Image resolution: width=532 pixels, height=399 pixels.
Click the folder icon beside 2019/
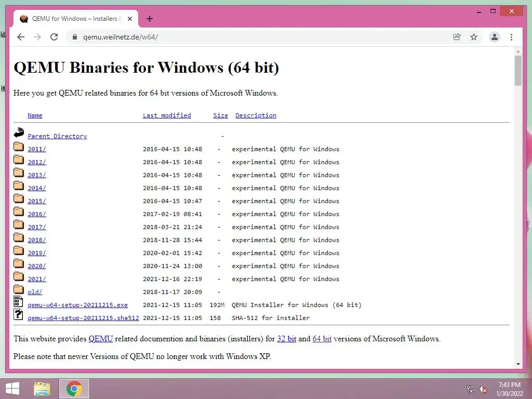pyautogui.click(x=19, y=250)
